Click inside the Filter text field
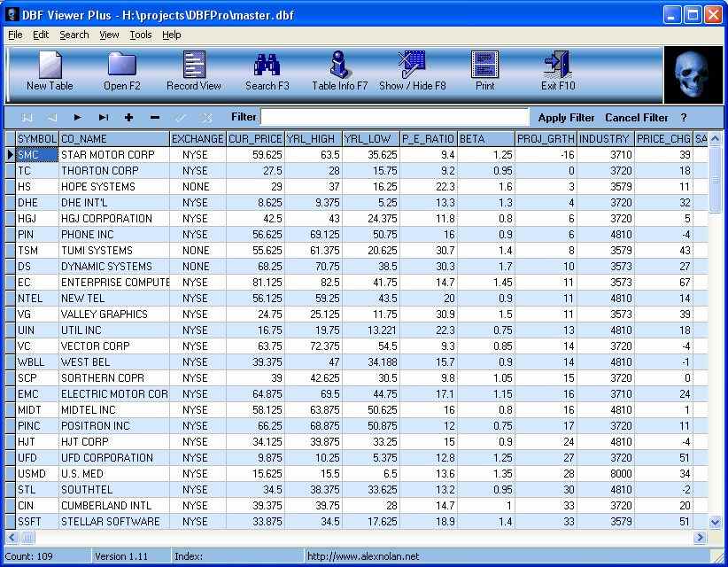 point(395,117)
